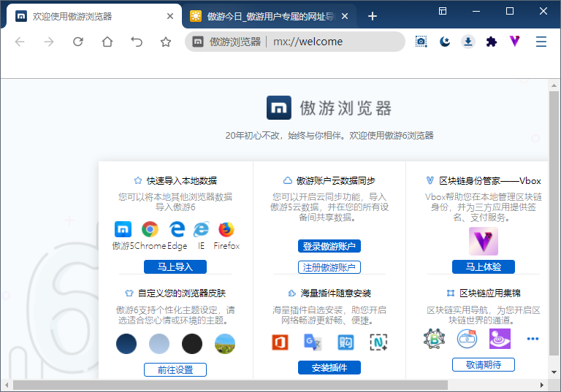Click the N screenshot note plugin icon
Viewport: 561px width, 392px height.
point(378,342)
